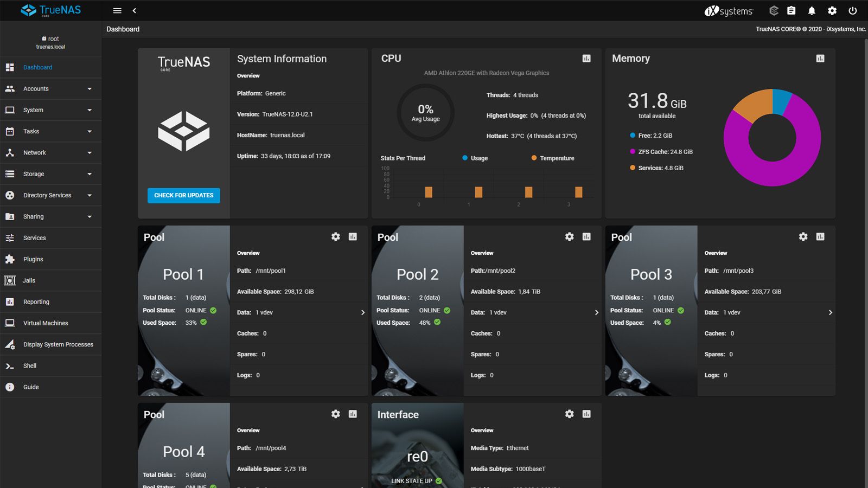Viewport: 868px width, 488px height.
Task: Open the alerts bell icon
Action: [812, 10]
